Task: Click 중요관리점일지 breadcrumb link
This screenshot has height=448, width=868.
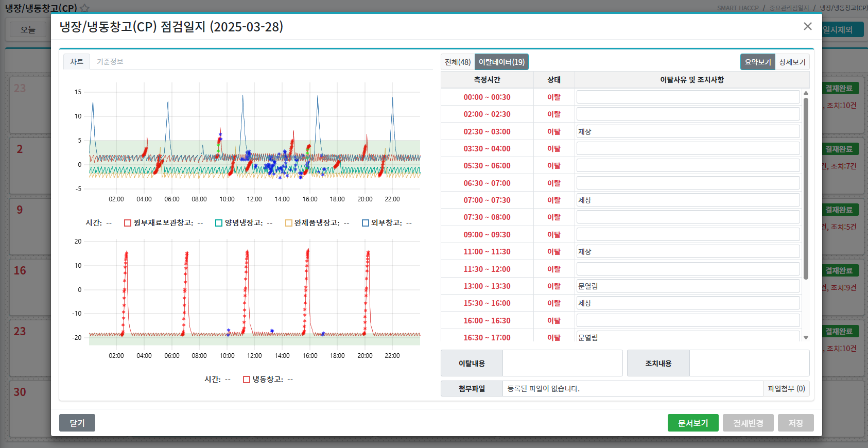Action: pos(789,8)
